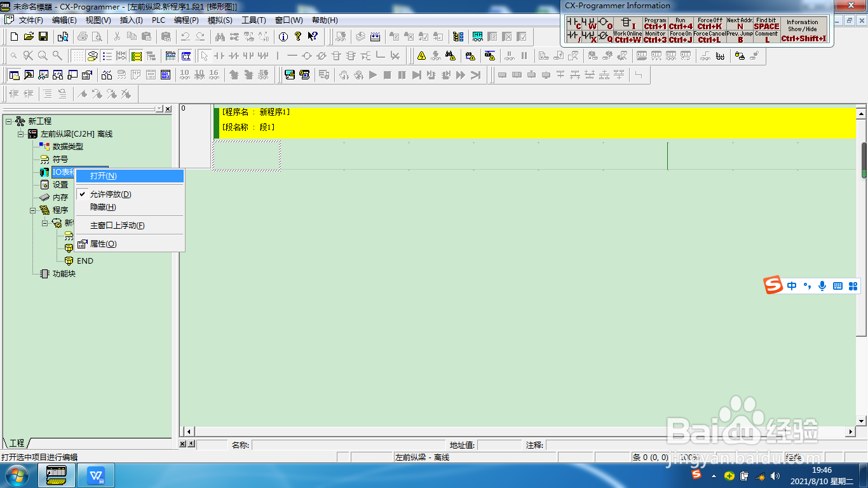This screenshot has width=868, height=488.
Task: Toggle the project workspace window button
Action: point(14,75)
